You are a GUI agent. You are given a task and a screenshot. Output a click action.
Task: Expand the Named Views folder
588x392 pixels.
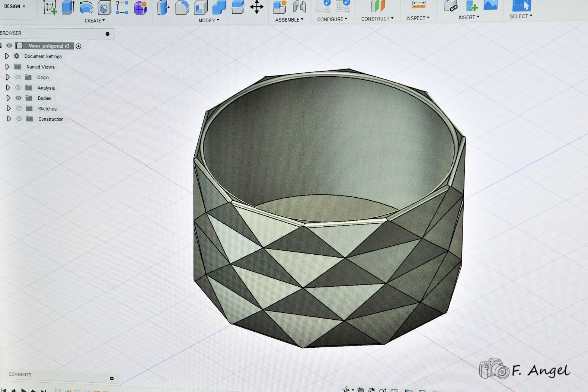pos(7,67)
